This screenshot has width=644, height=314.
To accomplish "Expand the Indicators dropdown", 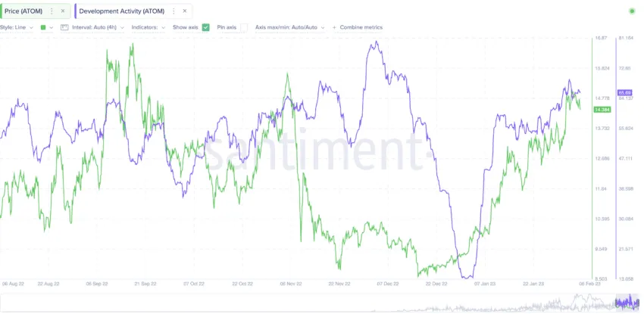I will click(x=147, y=27).
